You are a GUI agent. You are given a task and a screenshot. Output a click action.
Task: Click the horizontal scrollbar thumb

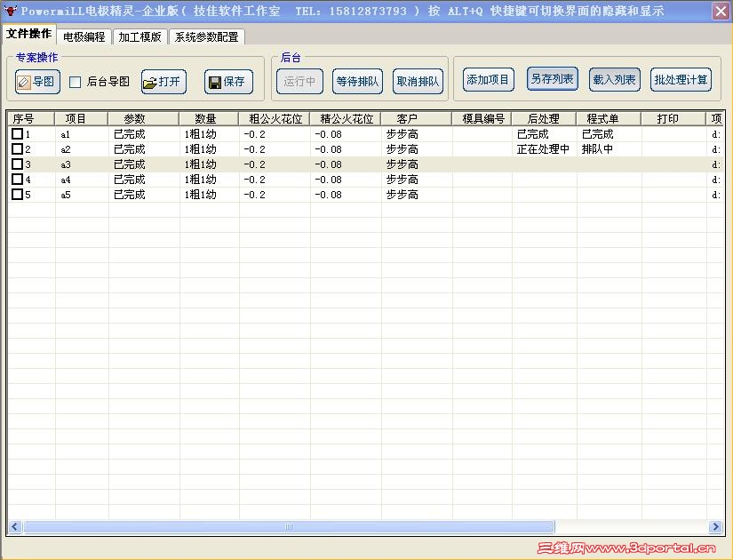click(289, 527)
